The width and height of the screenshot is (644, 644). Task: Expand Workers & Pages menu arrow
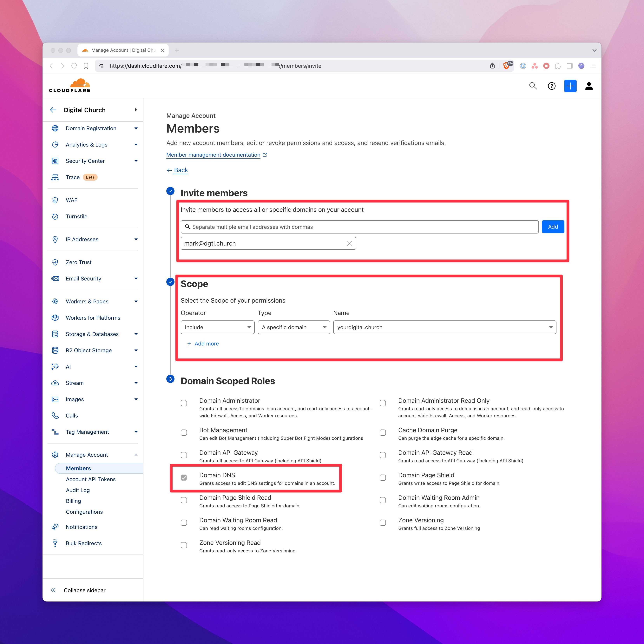point(136,301)
